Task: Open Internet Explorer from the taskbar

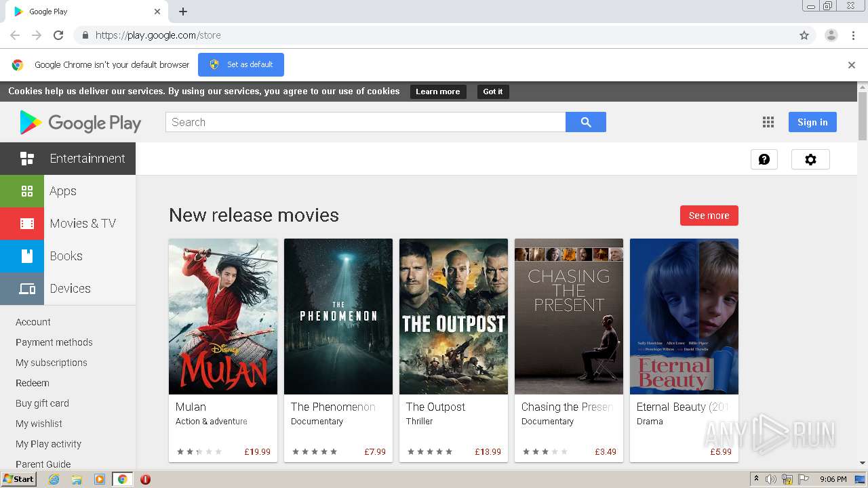Action: (x=54, y=479)
